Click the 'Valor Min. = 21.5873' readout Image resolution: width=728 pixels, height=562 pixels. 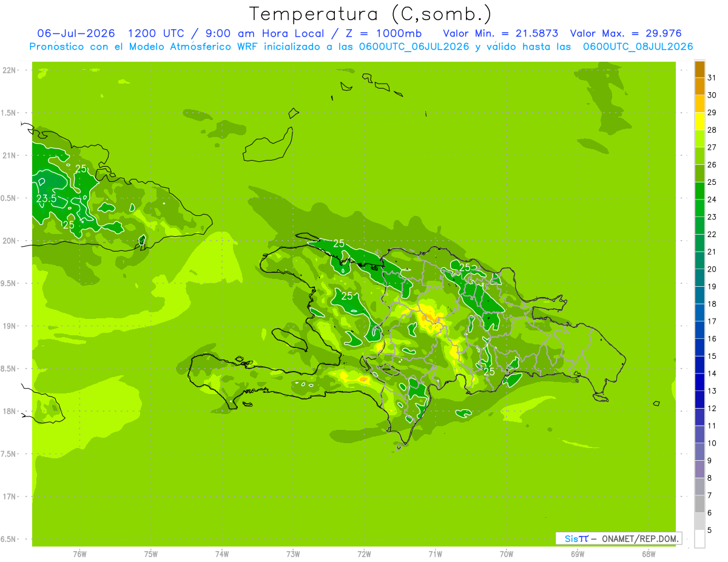(x=500, y=33)
